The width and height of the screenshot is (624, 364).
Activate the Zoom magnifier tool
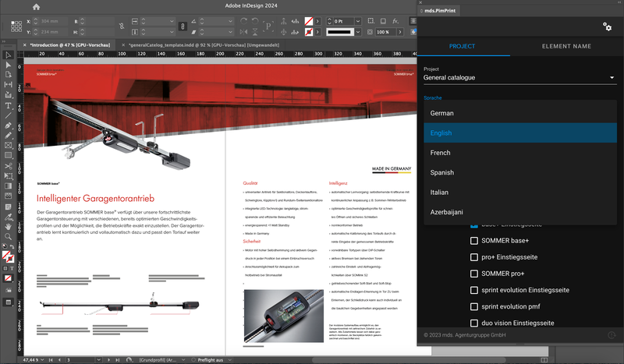click(8, 235)
